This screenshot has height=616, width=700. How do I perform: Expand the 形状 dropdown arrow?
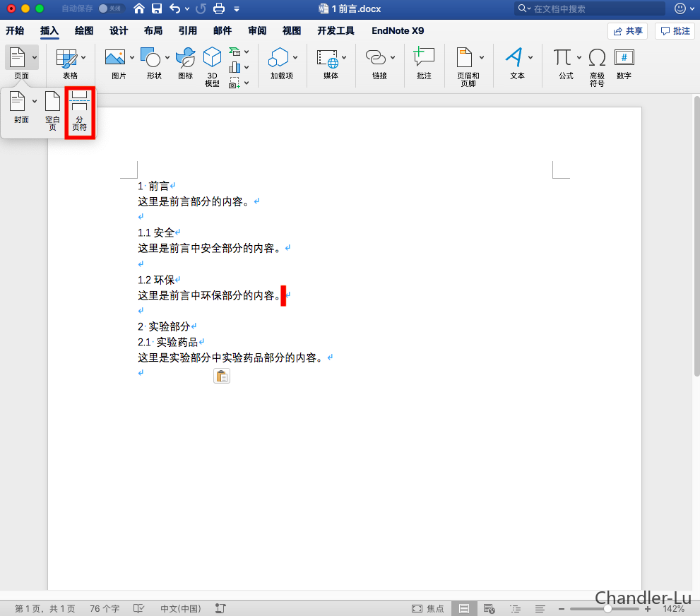167,58
